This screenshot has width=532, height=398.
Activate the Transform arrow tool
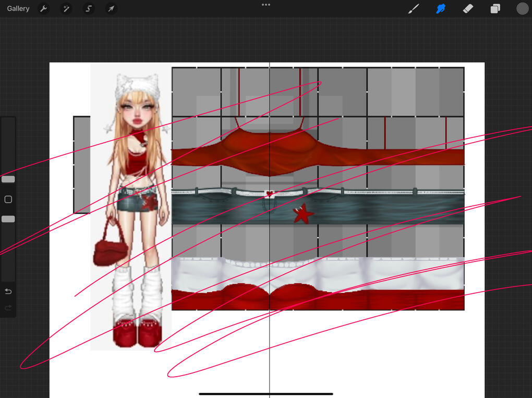pyautogui.click(x=111, y=9)
